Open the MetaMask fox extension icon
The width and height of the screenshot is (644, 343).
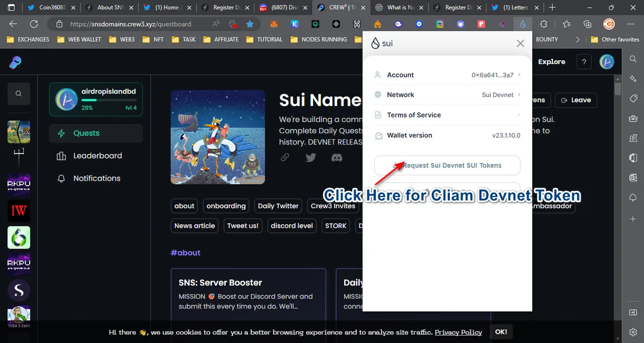[274, 24]
